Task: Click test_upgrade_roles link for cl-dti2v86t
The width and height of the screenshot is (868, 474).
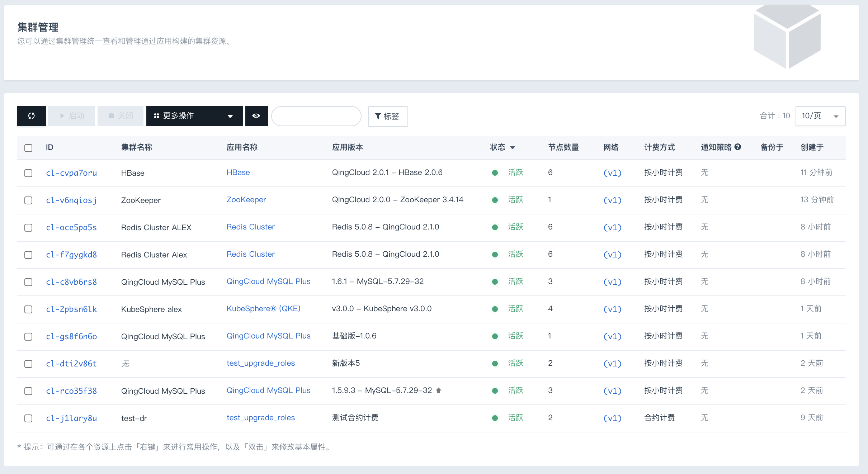Action: click(x=260, y=363)
